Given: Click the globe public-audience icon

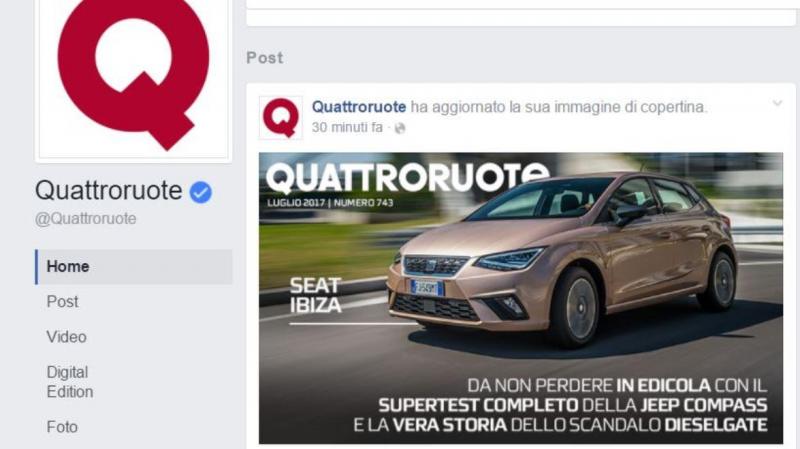Looking at the screenshot, I should (399, 128).
